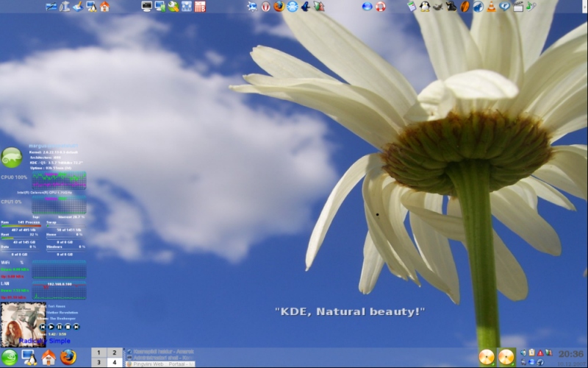Open the blue globe icon in top panel
Screen dimensions: 588x368
click(x=367, y=7)
